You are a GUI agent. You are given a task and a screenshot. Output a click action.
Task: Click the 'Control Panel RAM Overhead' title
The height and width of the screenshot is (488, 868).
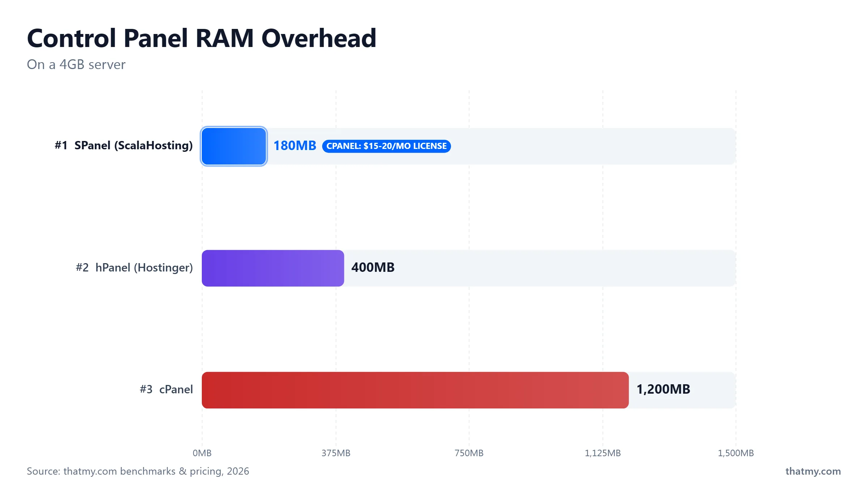click(201, 38)
